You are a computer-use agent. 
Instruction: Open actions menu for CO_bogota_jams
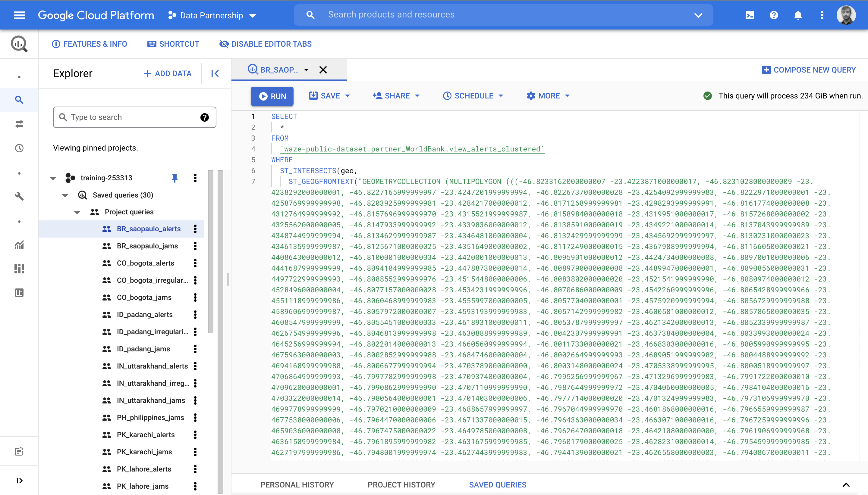pyautogui.click(x=195, y=297)
